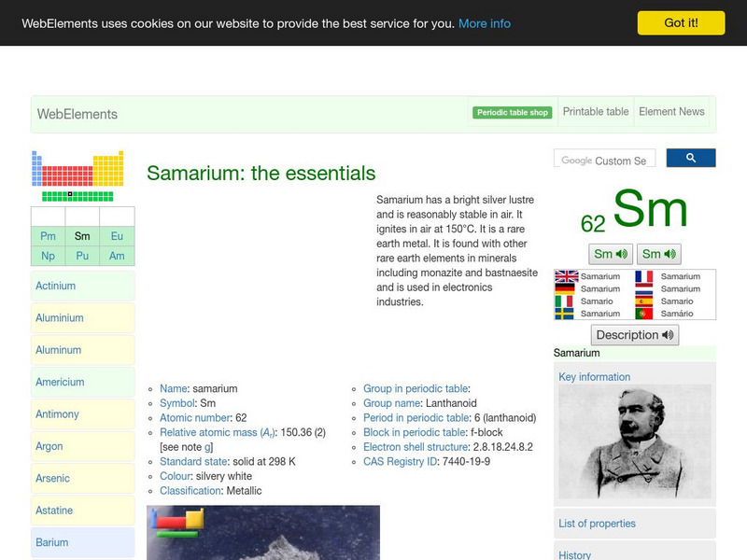Open the Element News section
Image resolution: width=747 pixels, height=560 pixels.
(671, 111)
